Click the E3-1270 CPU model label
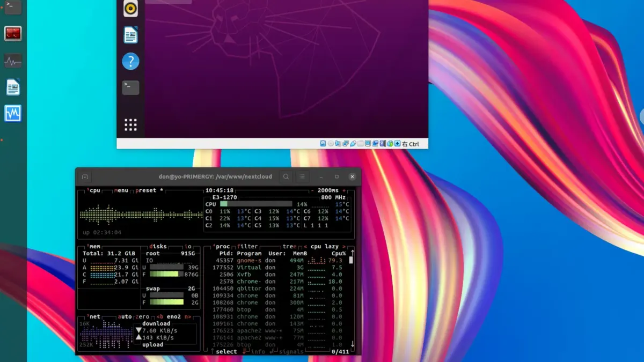The image size is (644, 362). coord(225,197)
